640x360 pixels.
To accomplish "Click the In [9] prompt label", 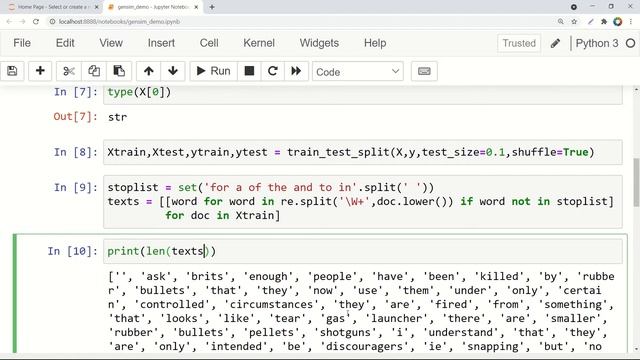I will click(x=76, y=187).
